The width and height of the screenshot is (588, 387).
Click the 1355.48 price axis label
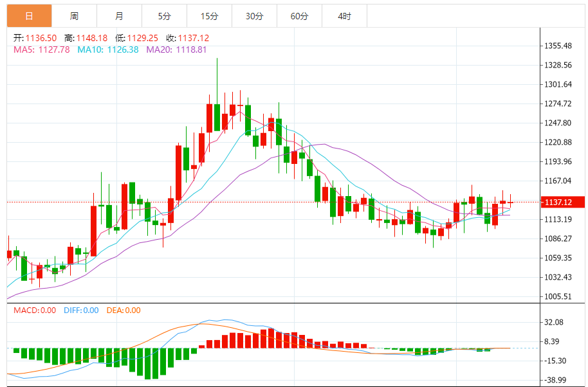tap(558, 46)
